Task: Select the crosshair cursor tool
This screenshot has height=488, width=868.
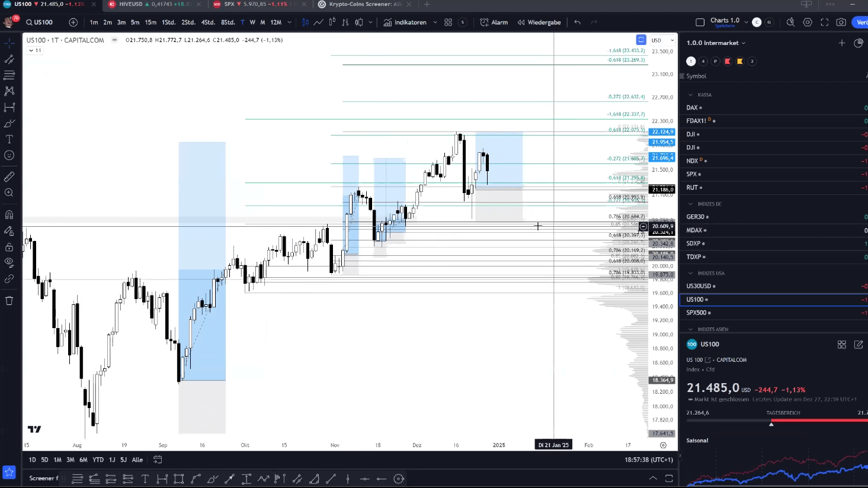Action: coord(9,43)
